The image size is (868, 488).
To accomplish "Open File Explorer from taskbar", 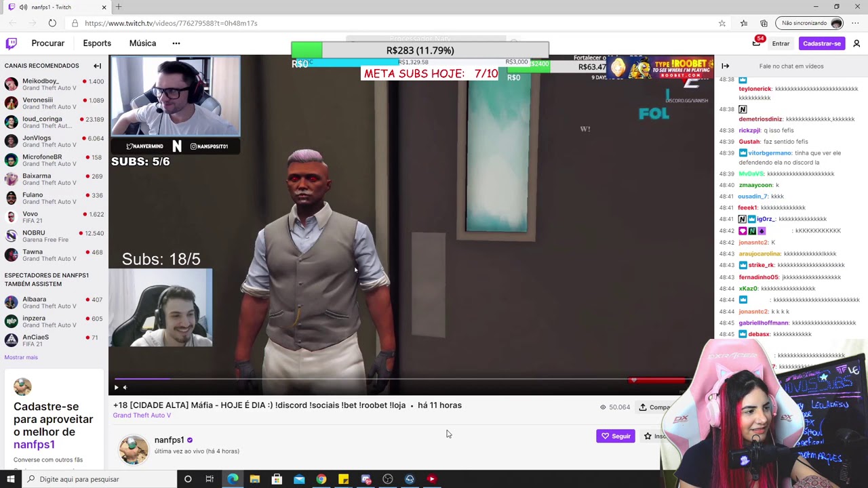I will click(254, 479).
